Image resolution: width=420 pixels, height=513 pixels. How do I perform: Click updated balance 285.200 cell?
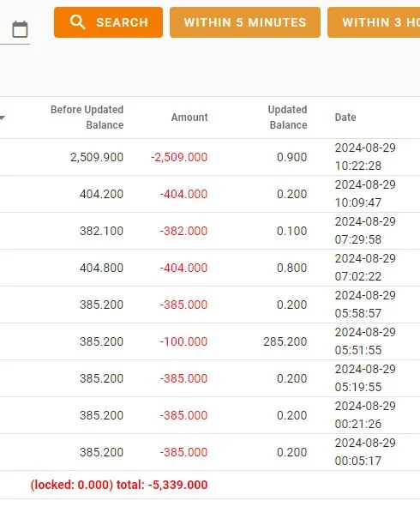click(285, 341)
